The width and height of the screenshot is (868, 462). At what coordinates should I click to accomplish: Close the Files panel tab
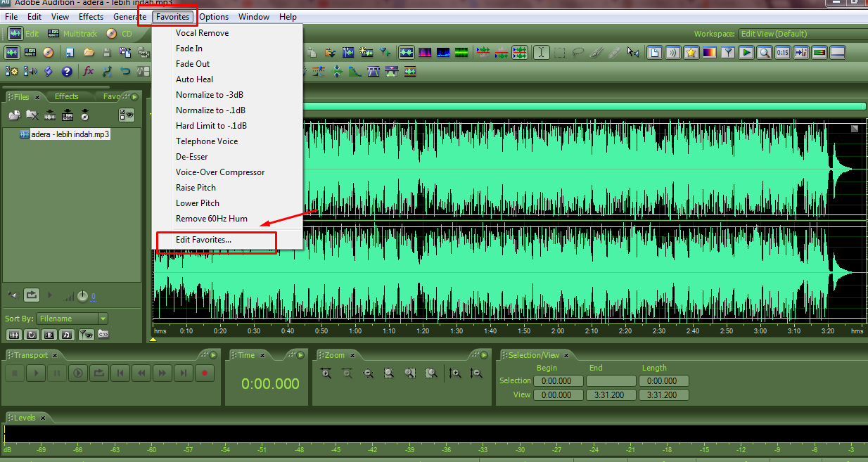click(37, 97)
